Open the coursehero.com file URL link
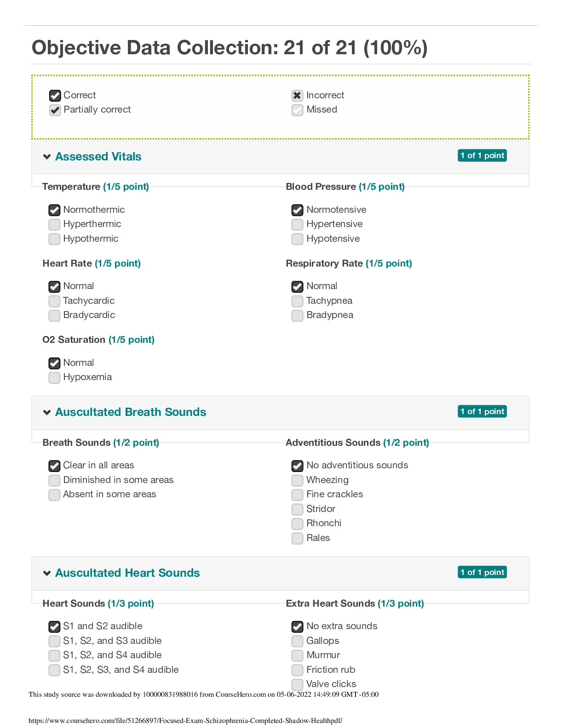This screenshot has height=728, width=563. (185, 721)
